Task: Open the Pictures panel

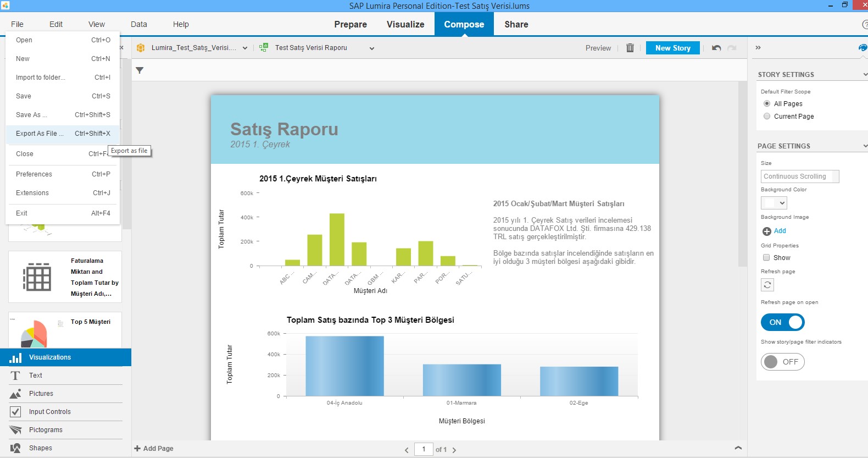Action: (41, 394)
